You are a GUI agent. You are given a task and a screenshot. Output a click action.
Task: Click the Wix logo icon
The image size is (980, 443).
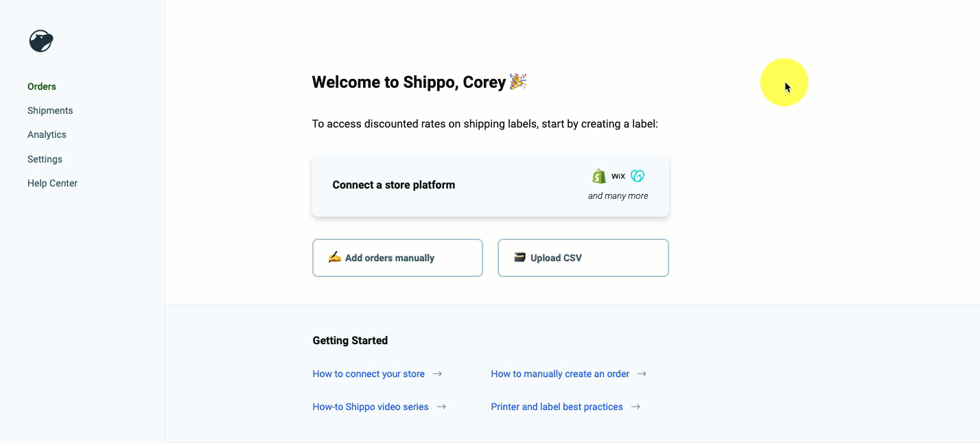[x=618, y=176]
